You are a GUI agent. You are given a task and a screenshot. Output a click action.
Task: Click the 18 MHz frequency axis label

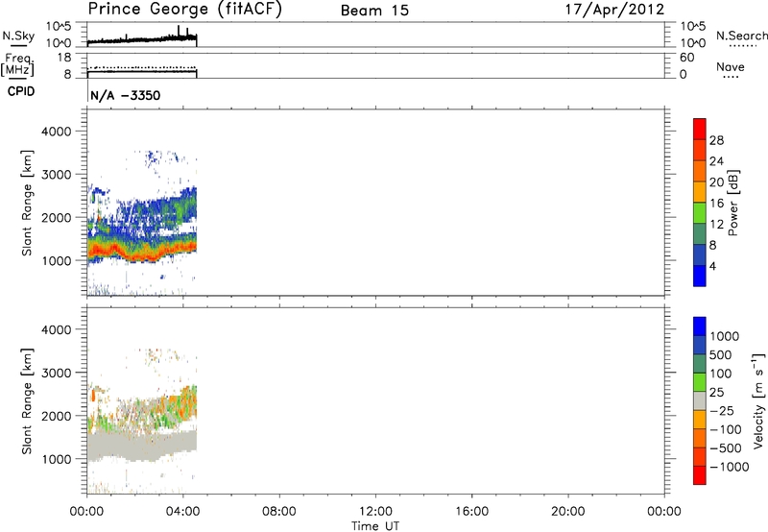click(64, 58)
